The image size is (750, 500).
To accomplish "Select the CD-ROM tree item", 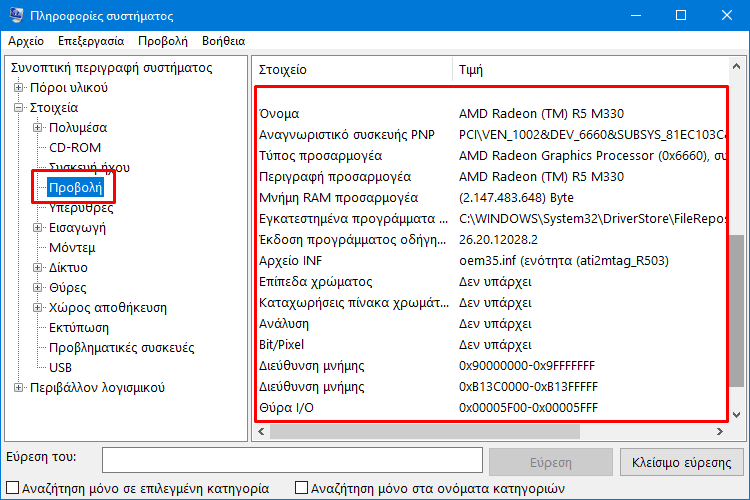I will click(x=75, y=148).
